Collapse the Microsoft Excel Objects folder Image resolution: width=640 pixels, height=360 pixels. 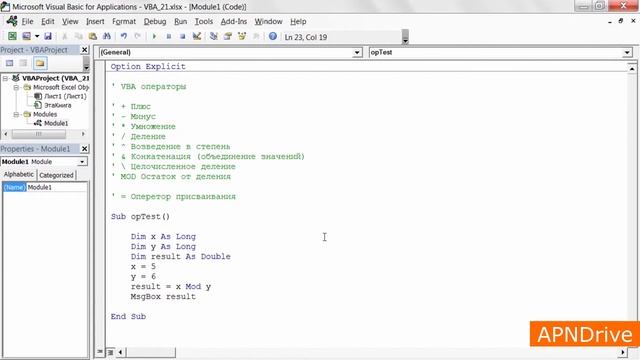tap(16, 87)
